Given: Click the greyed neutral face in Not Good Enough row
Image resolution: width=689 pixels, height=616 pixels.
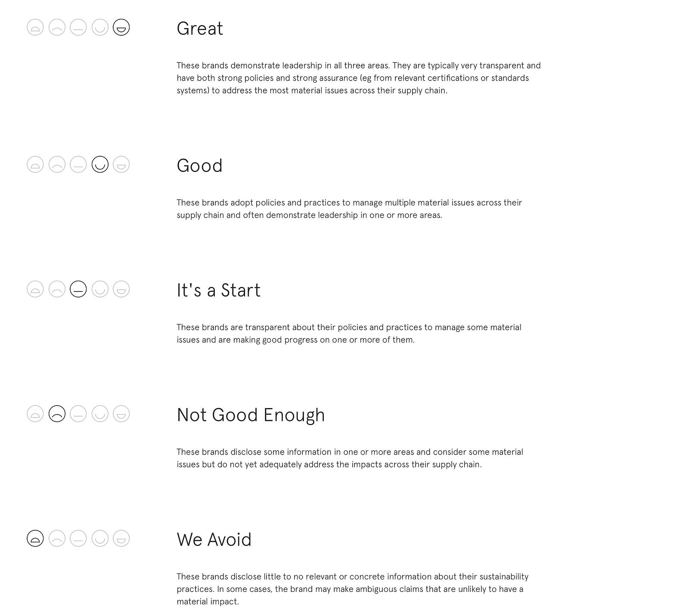Looking at the screenshot, I should click(x=78, y=414).
